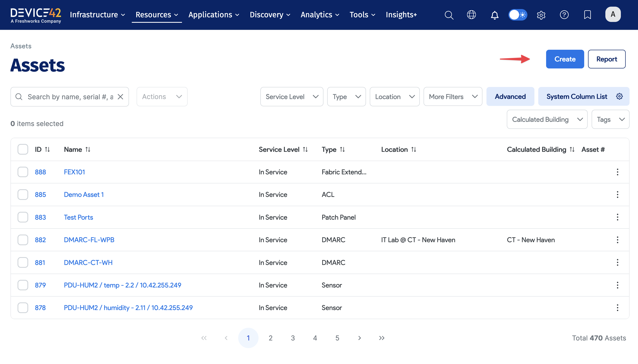Select all assets with header checkbox
The height and width of the screenshot is (364, 638).
click(23, 149)
